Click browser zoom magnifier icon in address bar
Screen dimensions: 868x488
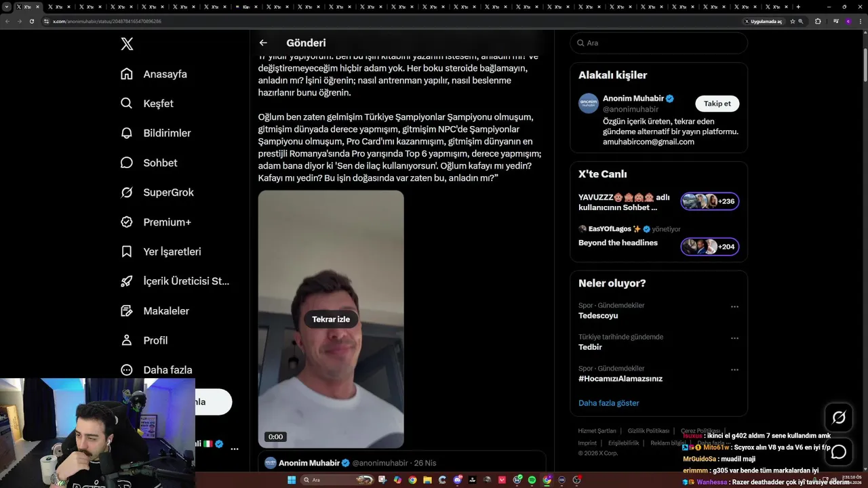point(801,21)
